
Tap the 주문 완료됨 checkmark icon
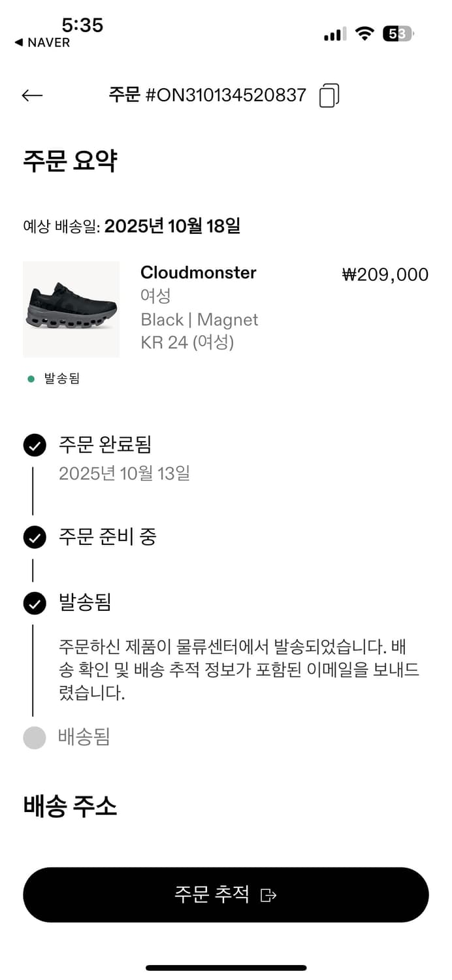(x=35, y=446)
